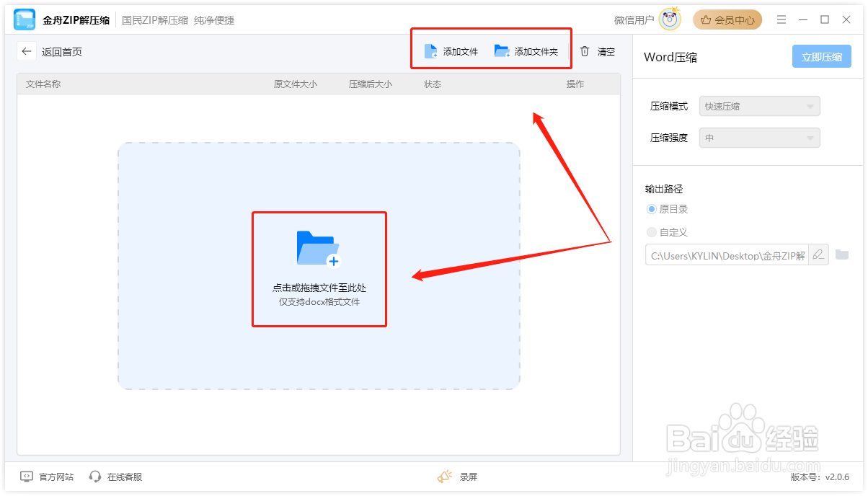Click the 清空 trash bin icon
This screenshot has height=496, width=868.
(585, 51)
